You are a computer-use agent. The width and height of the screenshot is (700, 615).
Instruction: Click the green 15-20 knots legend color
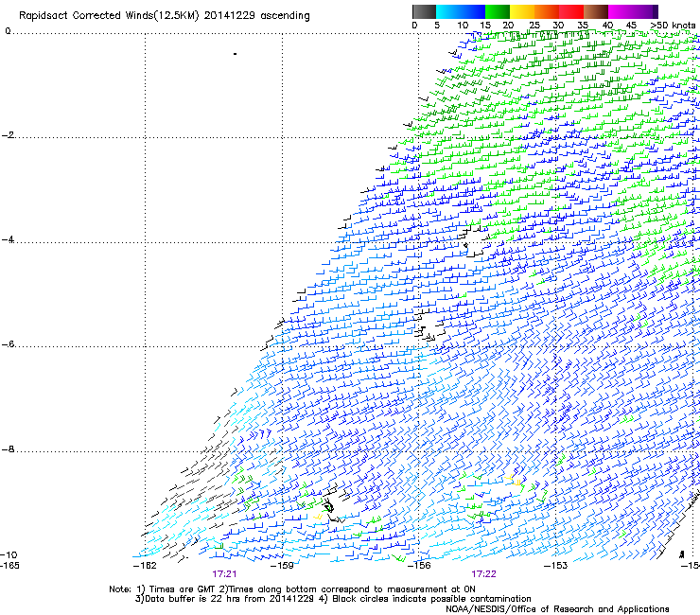(498, 11)
